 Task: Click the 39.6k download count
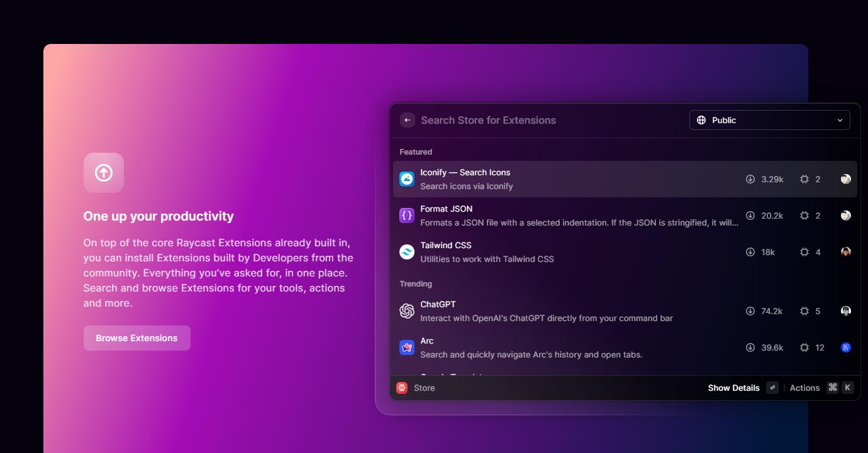(772, 347)
